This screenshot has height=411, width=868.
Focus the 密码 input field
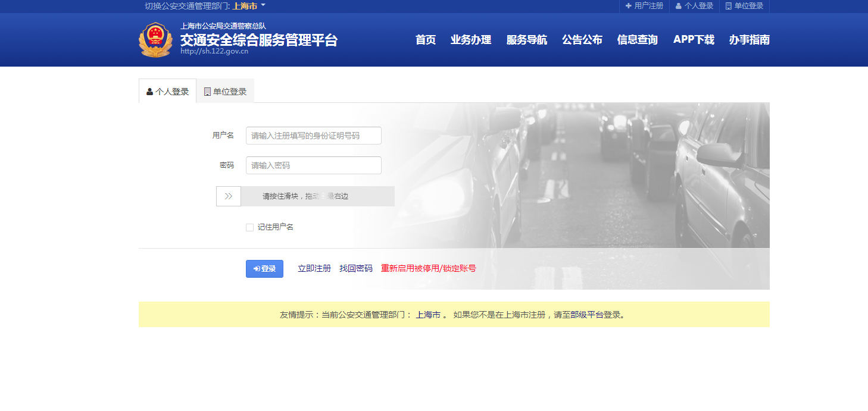[x=313, y=165]
